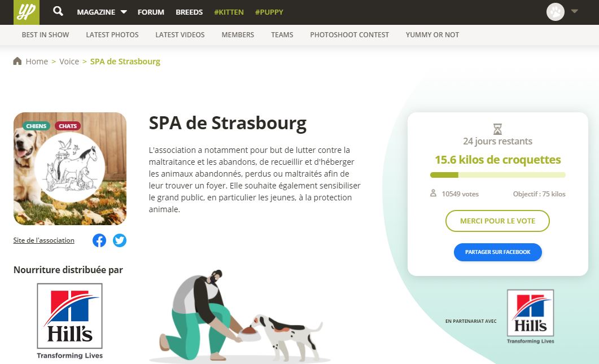Click the Merci pour le vote button

pyautogui.click(x=497, y=221)
